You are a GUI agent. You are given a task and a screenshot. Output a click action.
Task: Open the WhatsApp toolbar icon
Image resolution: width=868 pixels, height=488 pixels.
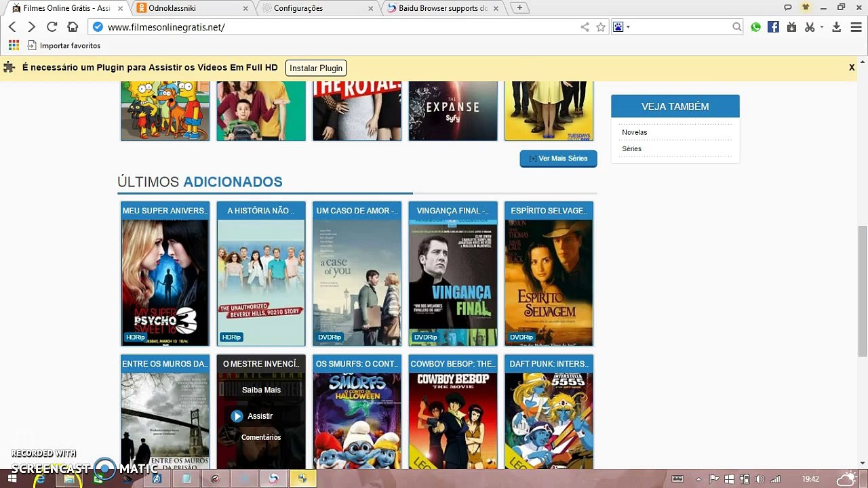coord(756,27)
